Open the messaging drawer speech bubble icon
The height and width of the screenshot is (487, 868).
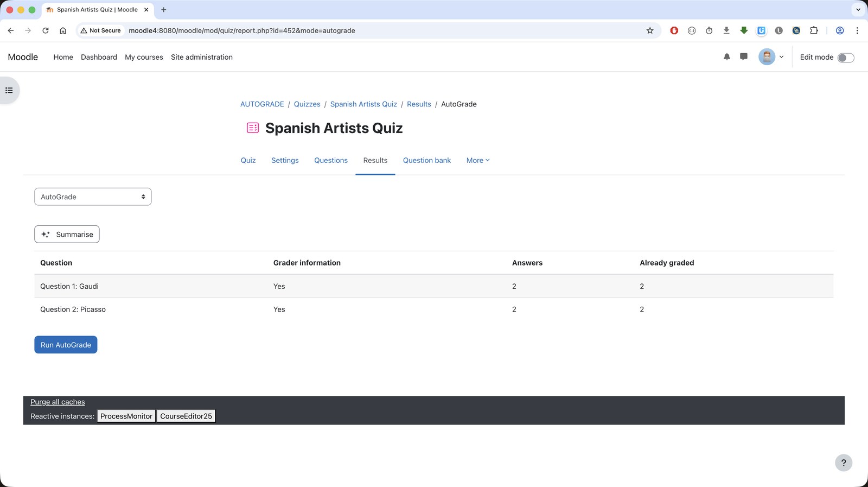point(744,56)
